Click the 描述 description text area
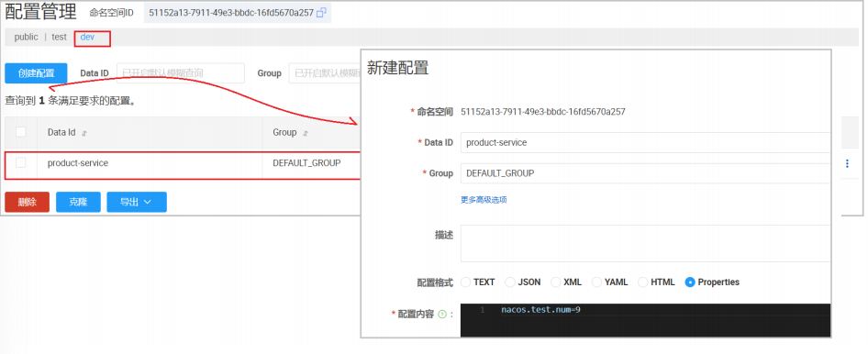The width and height of the screenshot is (868, 354). click(x=645, y=243)
